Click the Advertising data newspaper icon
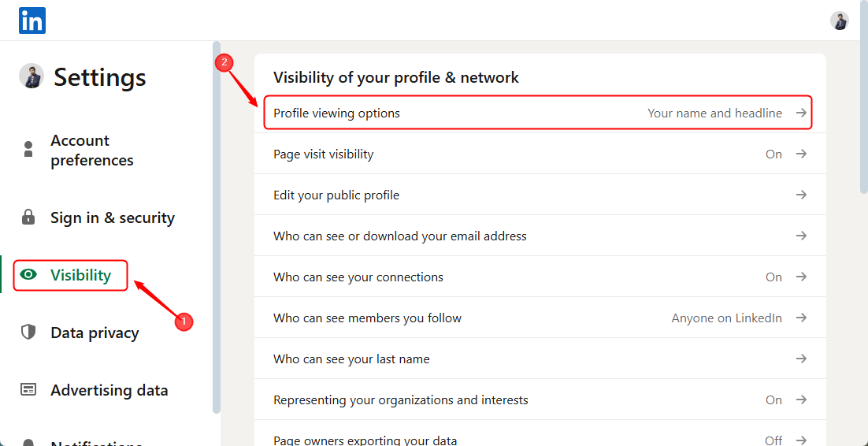868x446 pixels. [x=28, y=389]
